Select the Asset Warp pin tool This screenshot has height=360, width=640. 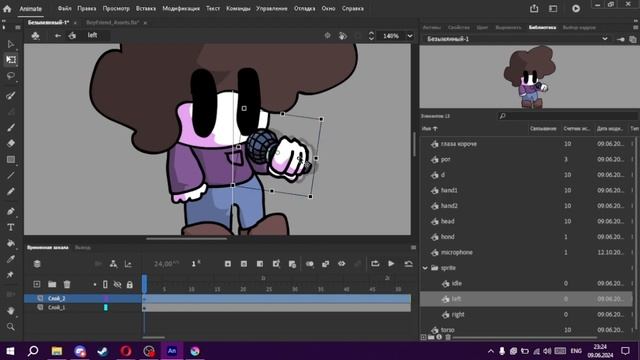pyautogui.click(x=11, y=275)
